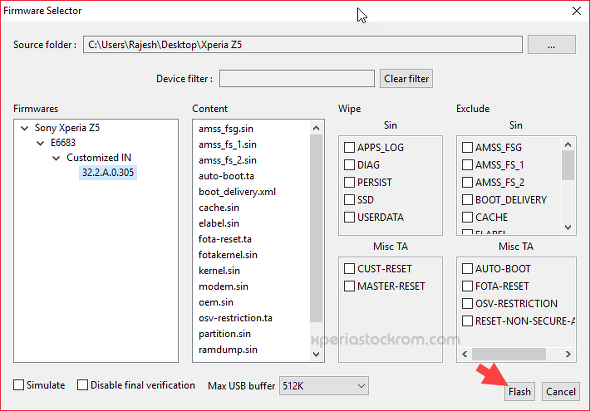This screenshot has width=590, height=411.
Task: Collapse the Customized IN tree node
Action: point(56,158)
